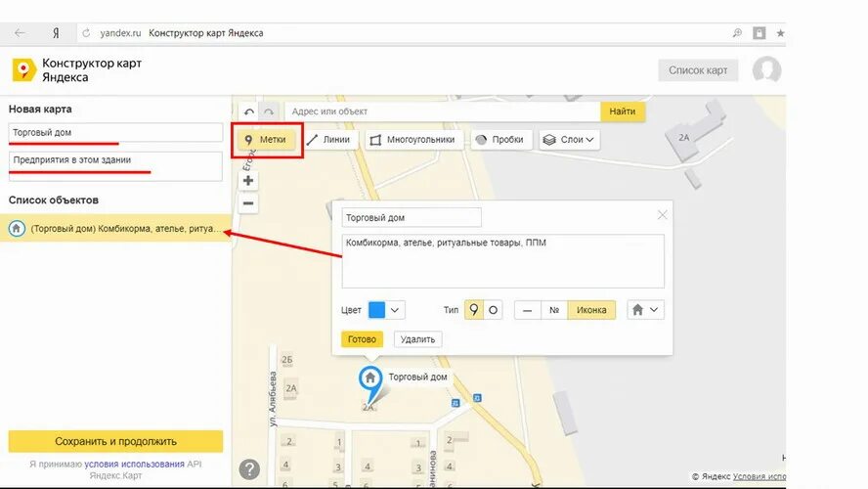Click the Удалить button
Image resolution: width=868 pixels, height=489 pixels.
417,339
